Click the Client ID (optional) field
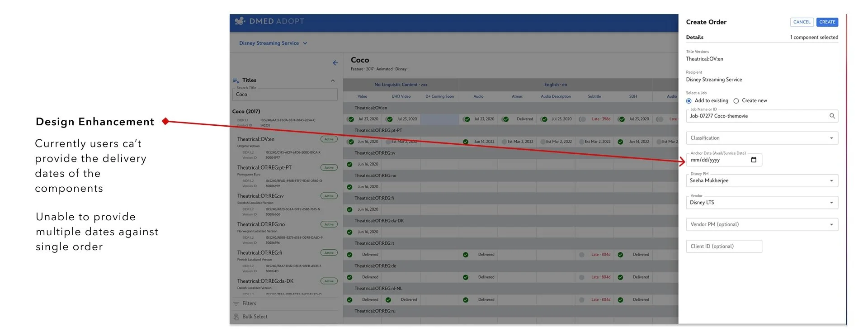868x332 pixels. pos(724,247)
